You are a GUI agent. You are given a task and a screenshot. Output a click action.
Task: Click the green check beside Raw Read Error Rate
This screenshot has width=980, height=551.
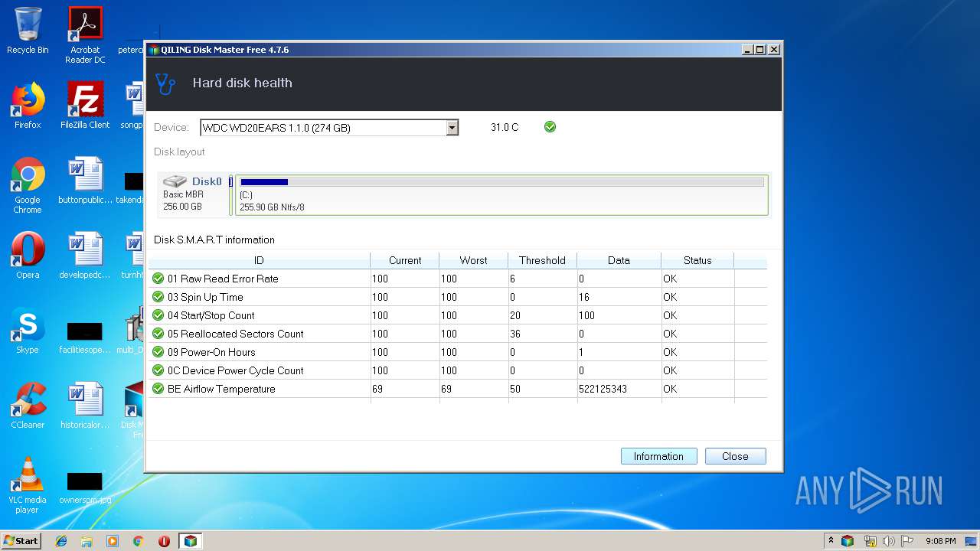[x=158, y=279]
